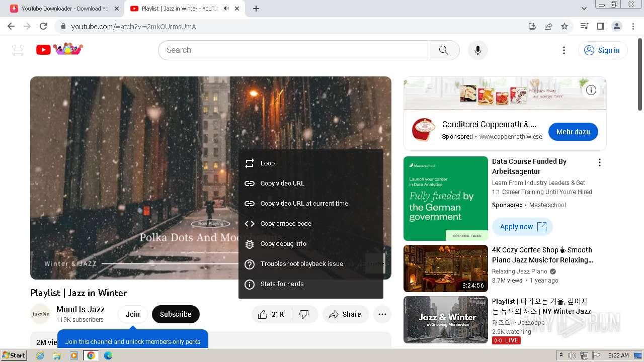Focus the YouTube search field
Viewport: 644px width, 362px height.
(293, 50)
